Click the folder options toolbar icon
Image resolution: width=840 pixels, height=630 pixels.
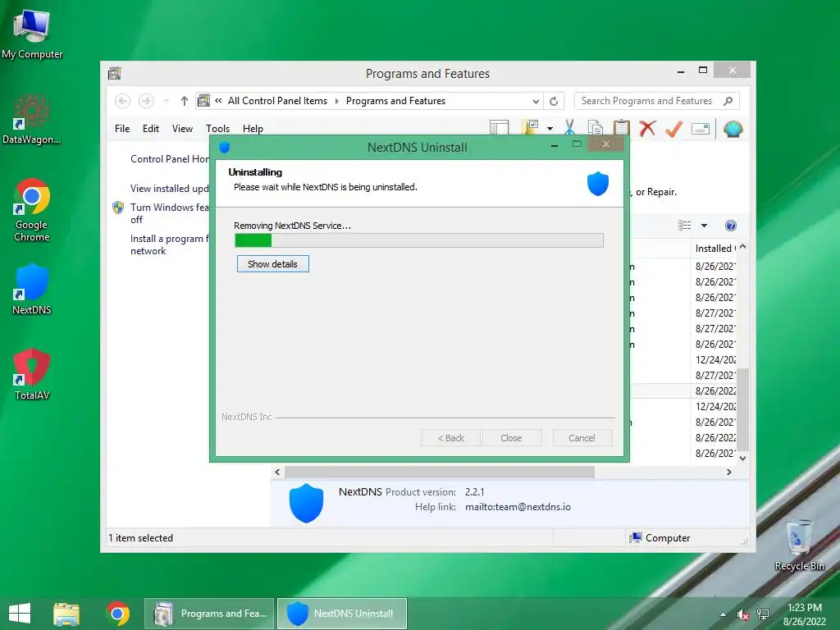pyautogui.click(x=530, y=127)
